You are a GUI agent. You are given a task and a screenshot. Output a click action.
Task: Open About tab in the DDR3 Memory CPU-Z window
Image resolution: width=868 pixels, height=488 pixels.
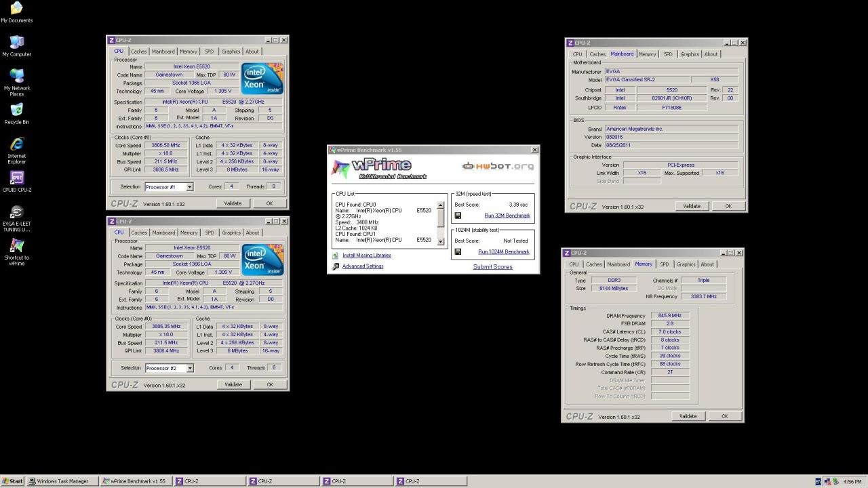point(707,264)
